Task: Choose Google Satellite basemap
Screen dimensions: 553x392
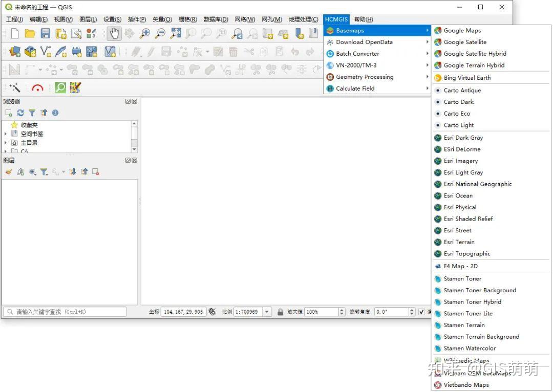Action: click(x=491, y=42)
